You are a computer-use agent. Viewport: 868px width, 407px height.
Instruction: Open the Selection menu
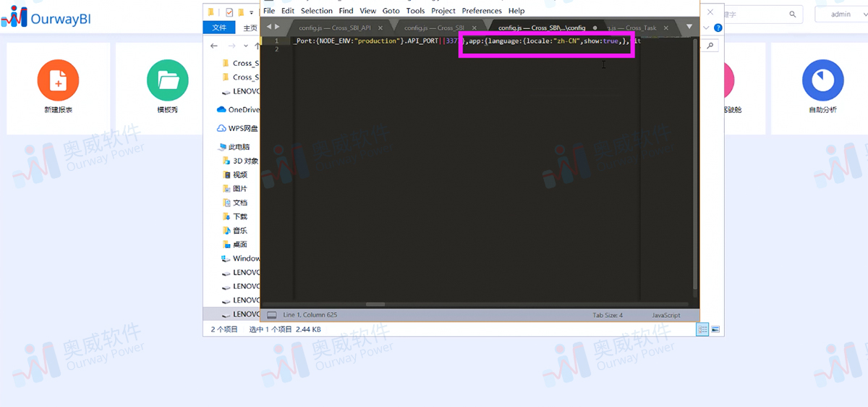(317, 11)
